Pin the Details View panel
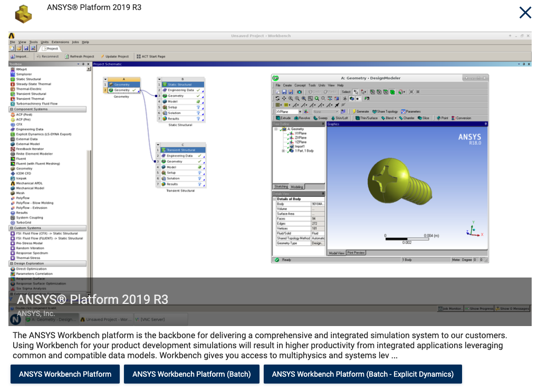The width and height of the screenshot is (538, 392). tap(322, 194)
